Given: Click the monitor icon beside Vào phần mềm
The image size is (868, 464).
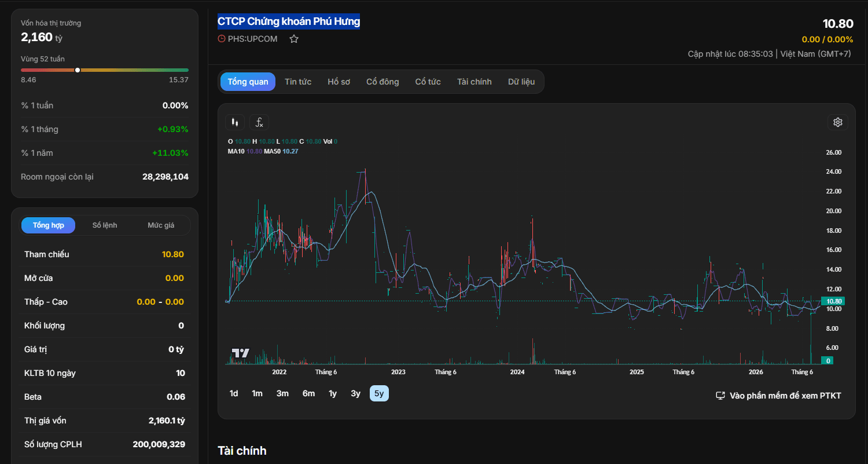Looking at the screenshot, I should tap(720, 396).
